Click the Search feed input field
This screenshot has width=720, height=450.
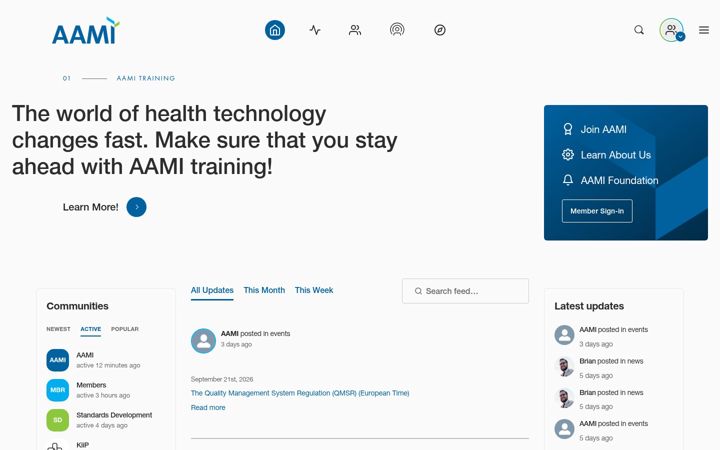(x=465, y=291)
